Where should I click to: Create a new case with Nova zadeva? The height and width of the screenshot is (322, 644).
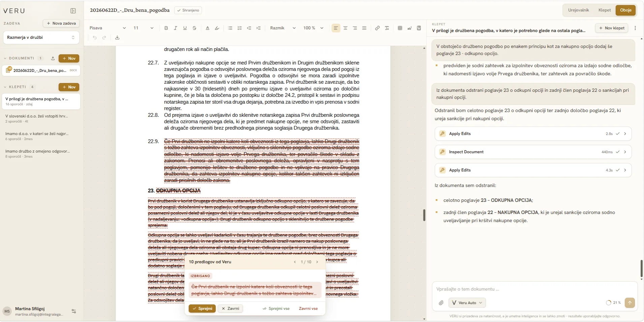pos(61,23)
